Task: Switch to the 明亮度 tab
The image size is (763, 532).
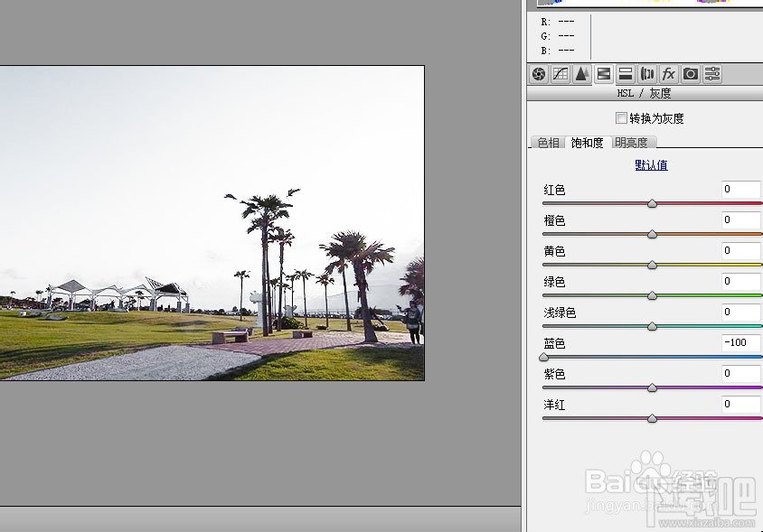Action: 629,142
